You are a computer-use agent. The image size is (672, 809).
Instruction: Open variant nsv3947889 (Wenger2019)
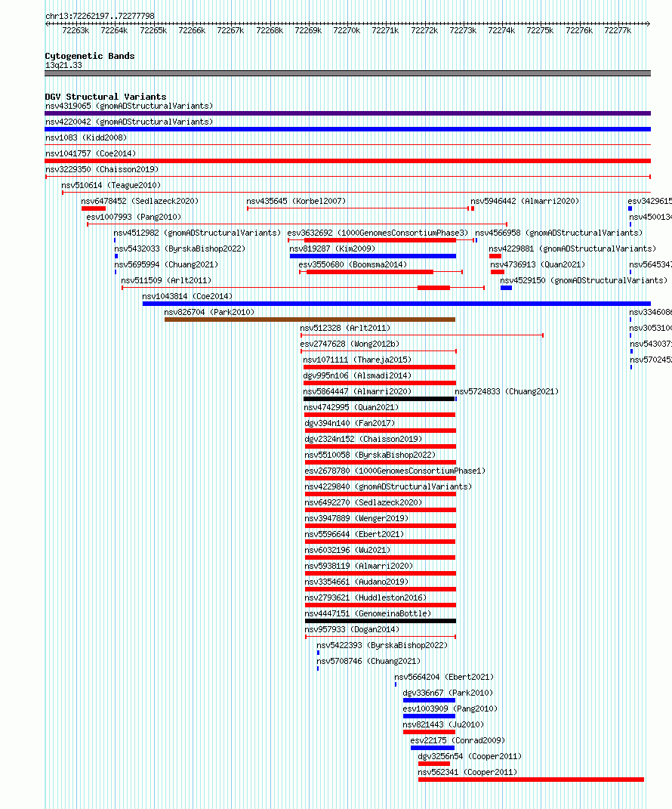(x=356, y=518)
